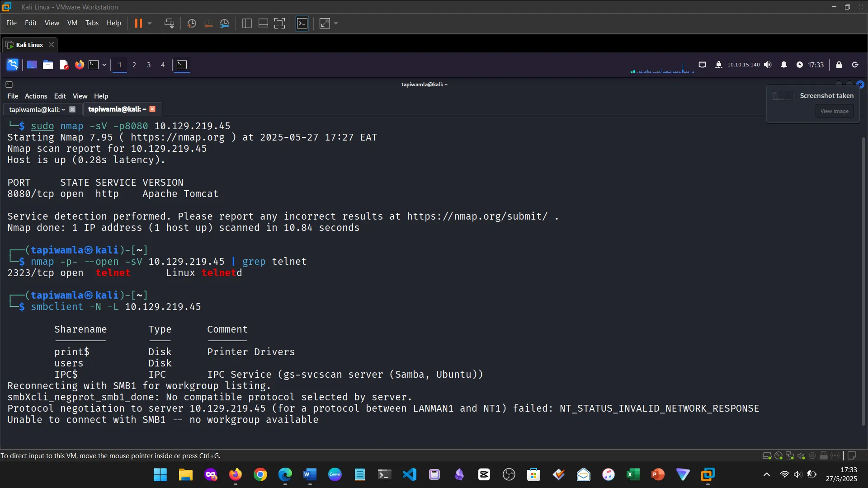Launch Firefox from the Kali panel

pos(79,65)
